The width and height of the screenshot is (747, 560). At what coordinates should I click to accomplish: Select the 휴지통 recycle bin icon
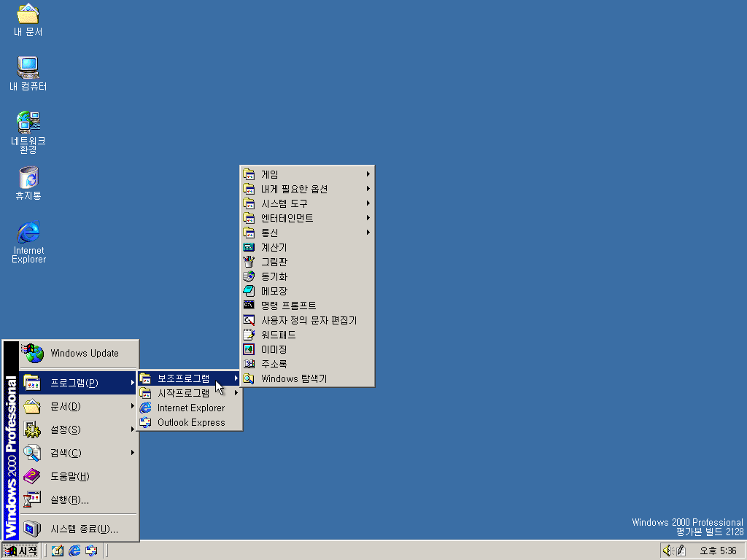click(x=28, y=183)
